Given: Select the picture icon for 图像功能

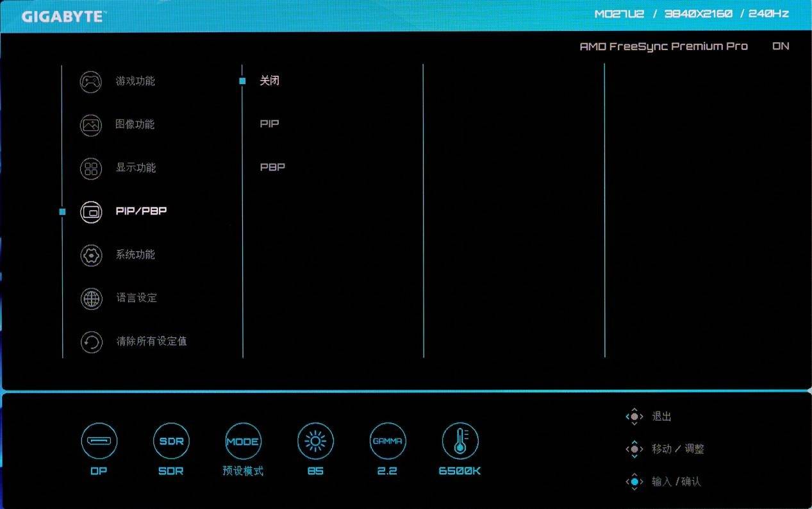Looking at the screenshot, I should point(91,125).
